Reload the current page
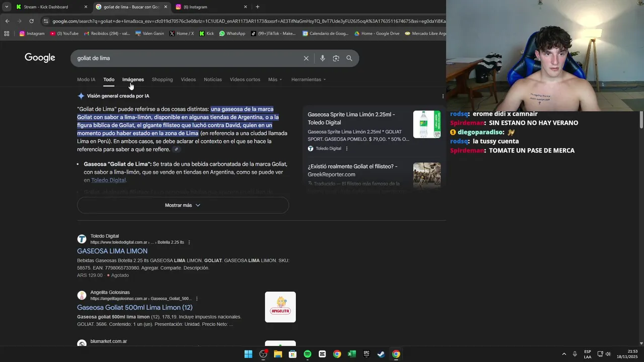 pos(31,21)
